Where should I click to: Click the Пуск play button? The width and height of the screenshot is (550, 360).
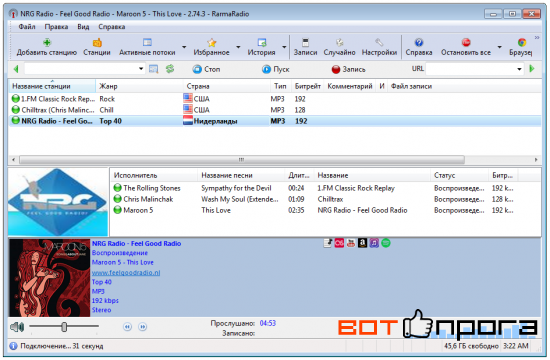point(276,69)
